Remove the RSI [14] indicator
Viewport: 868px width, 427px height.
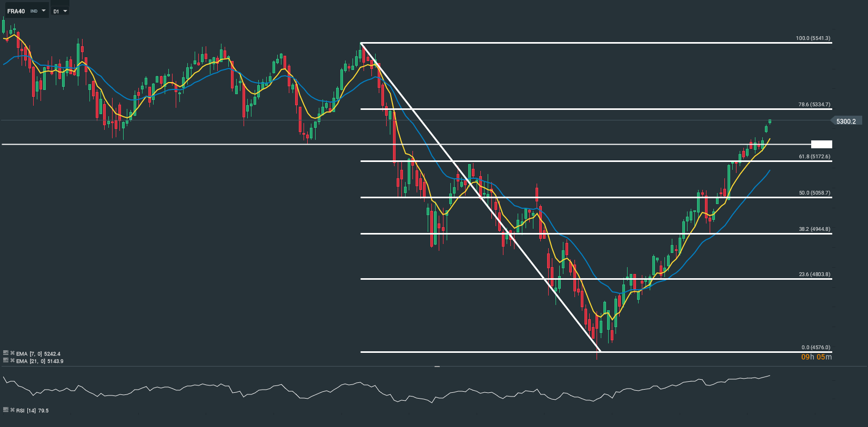(12, 410)
